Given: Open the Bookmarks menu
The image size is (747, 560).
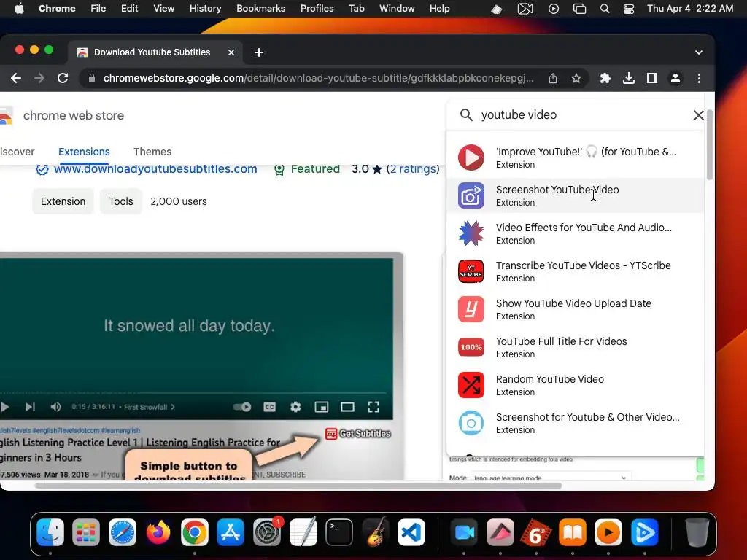Looking at the screenshot, I should click(260, 9).
